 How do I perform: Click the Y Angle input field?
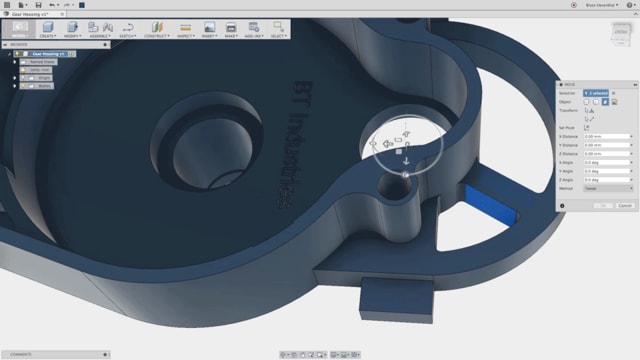(606, 171)
